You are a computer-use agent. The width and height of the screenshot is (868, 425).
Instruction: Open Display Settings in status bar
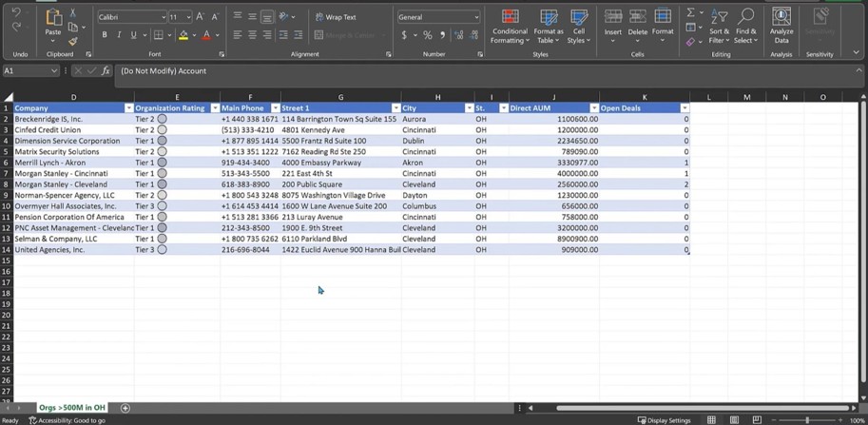(x=664, y=420)
